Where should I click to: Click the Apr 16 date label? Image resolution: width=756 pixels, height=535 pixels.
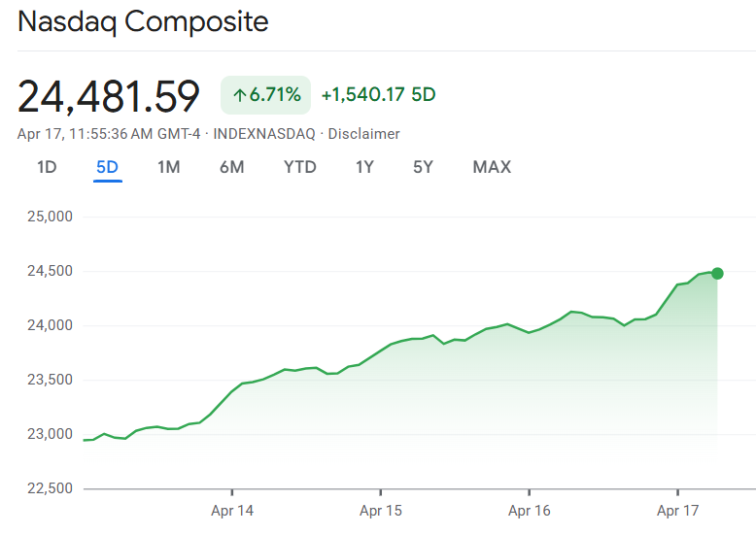pos(530,510)
